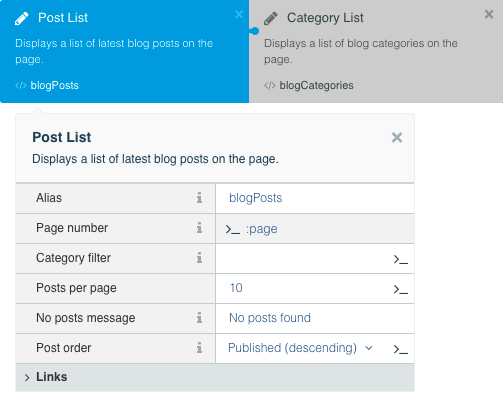Click the info icon beside No posts message
The image size is (503, 401).
199,318
